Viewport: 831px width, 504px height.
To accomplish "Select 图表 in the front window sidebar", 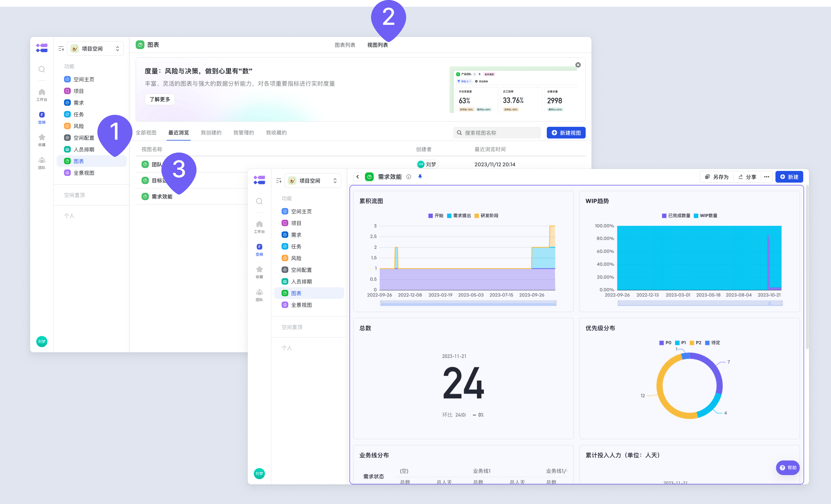I will 309,293.
